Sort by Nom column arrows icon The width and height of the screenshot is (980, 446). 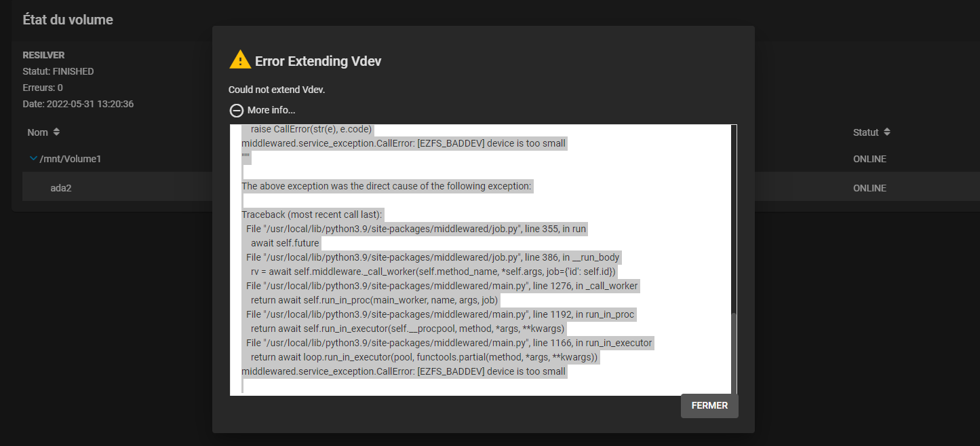click(56, 132)
